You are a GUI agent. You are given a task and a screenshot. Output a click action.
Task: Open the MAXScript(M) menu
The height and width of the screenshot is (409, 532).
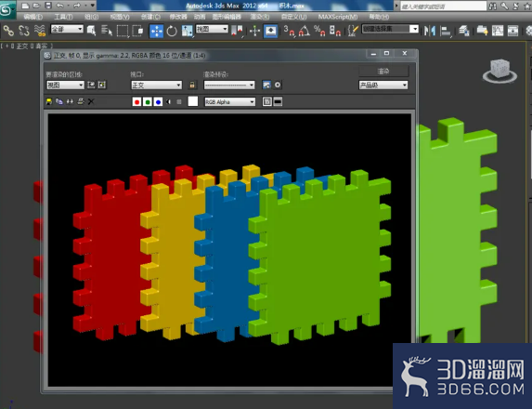338,17
